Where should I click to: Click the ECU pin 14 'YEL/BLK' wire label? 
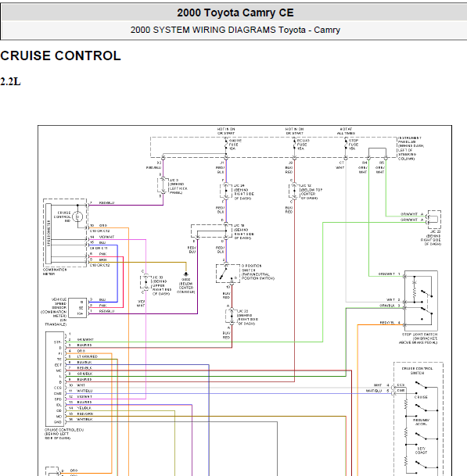click(84, 408)
